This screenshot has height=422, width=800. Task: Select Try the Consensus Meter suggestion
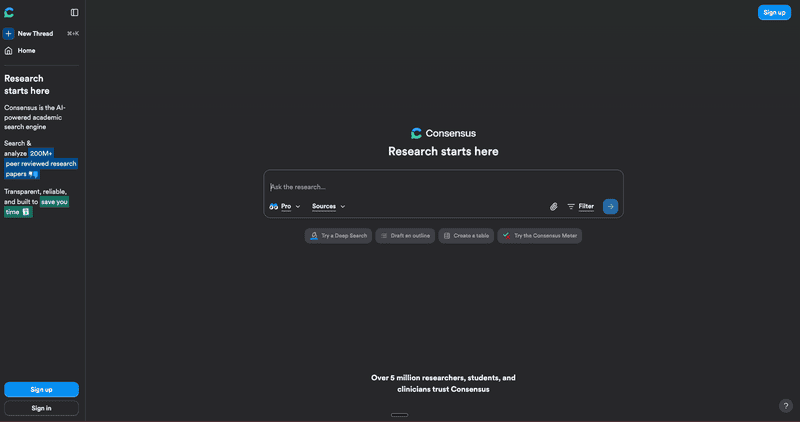click(540, 236)
